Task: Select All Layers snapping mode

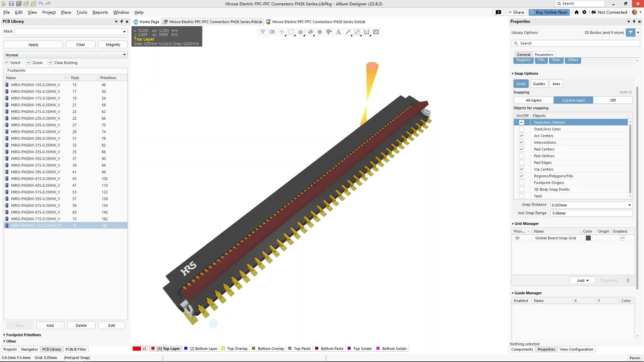Action: 533,100
